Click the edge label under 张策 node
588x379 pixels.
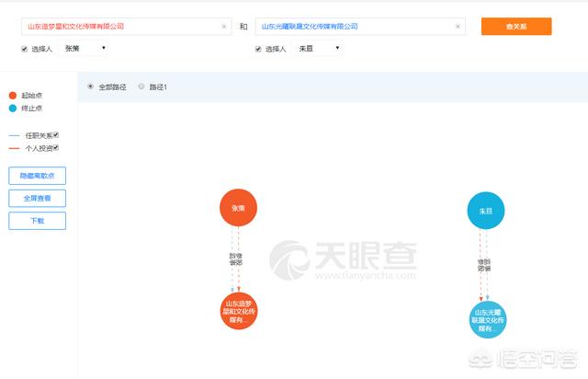coord(237,258)
